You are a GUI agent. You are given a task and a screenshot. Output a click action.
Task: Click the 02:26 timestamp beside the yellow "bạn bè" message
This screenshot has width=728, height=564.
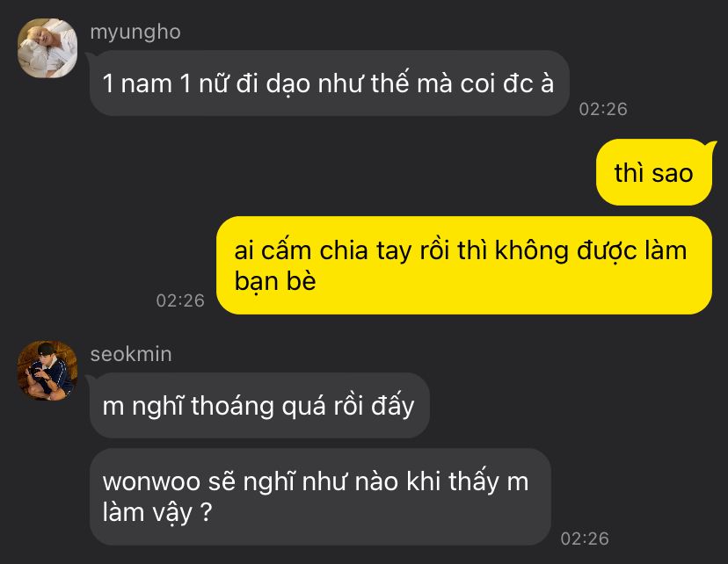tap(180, 300)
